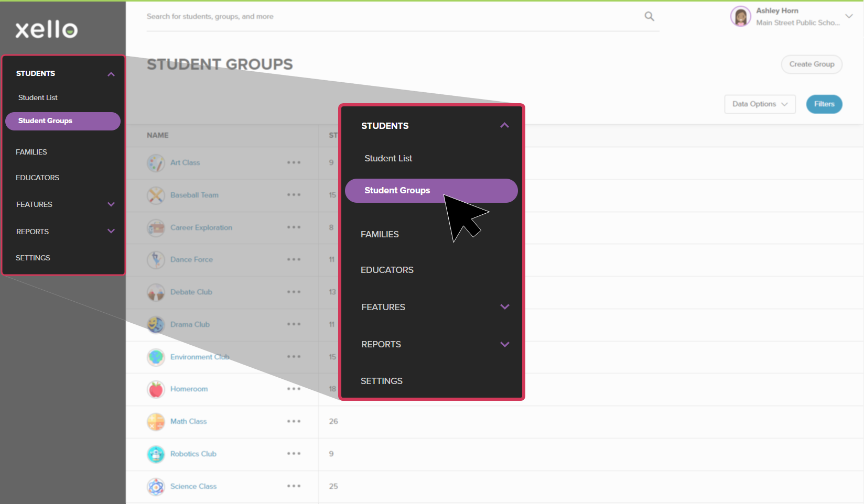Screen dimensions: 864x504
Task: Click the blue Filters button
Action: click(824, 104)
